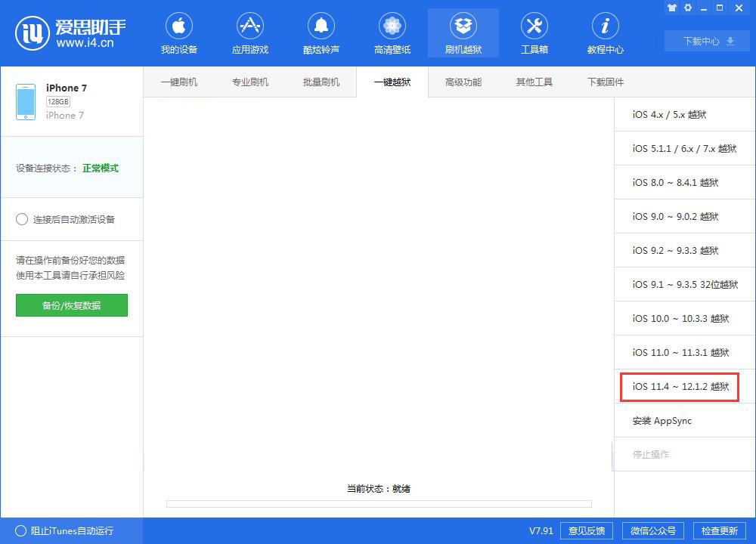
Task: Click the home icon in the title bar
Action: pyautogui.click(x=671, y=8)
